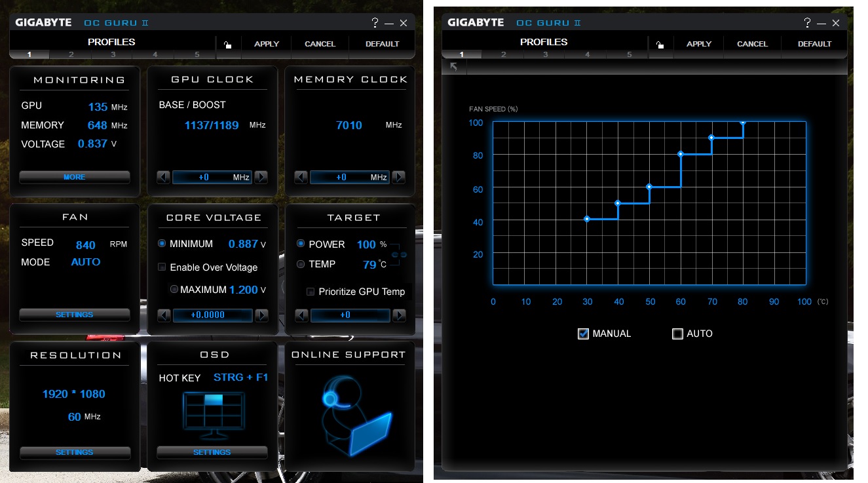Click APPLY in the left window

pos(267,44)
